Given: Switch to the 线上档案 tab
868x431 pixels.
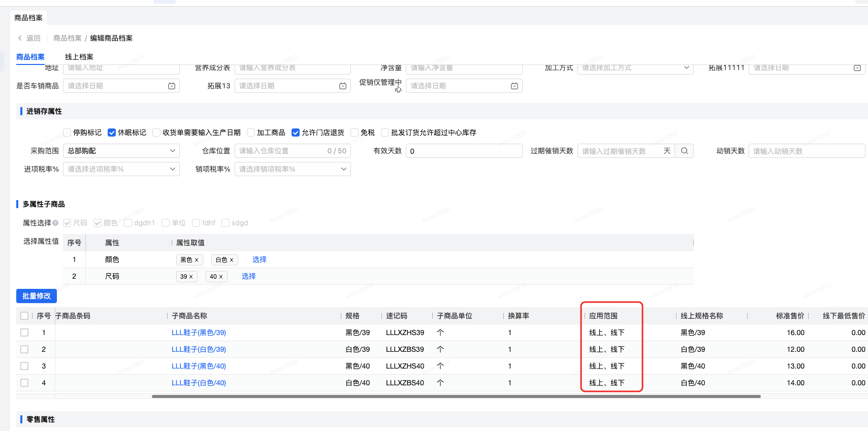Looking at the screenshot, I should tap(79, 57).
